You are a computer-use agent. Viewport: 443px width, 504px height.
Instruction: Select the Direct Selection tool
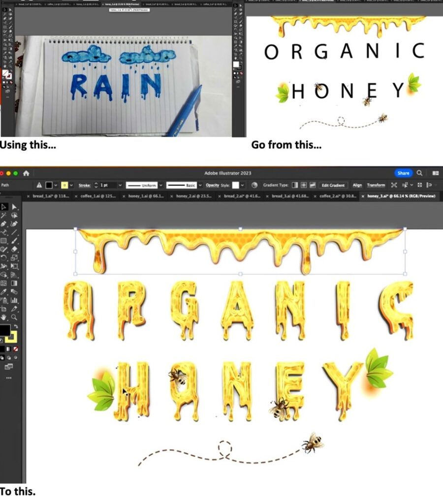[x=14, y=207]
